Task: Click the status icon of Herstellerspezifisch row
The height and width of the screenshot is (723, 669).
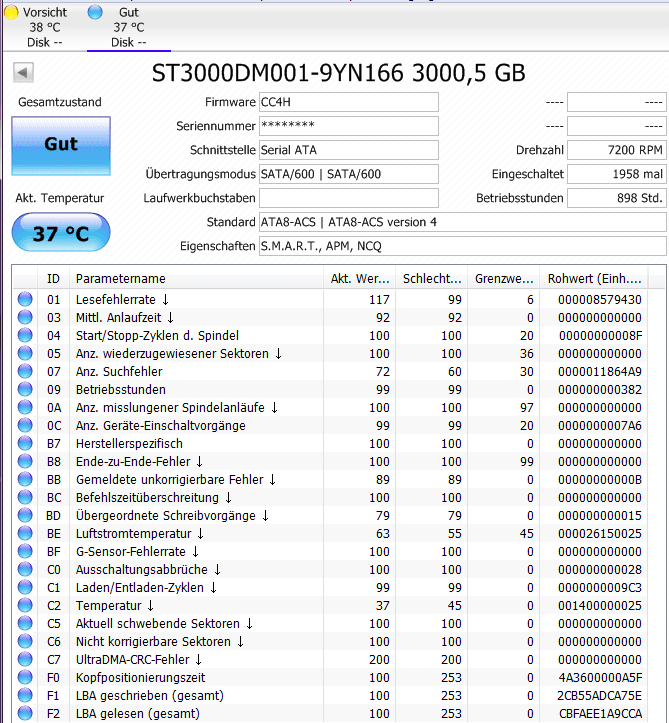Action: coord(25,443)
